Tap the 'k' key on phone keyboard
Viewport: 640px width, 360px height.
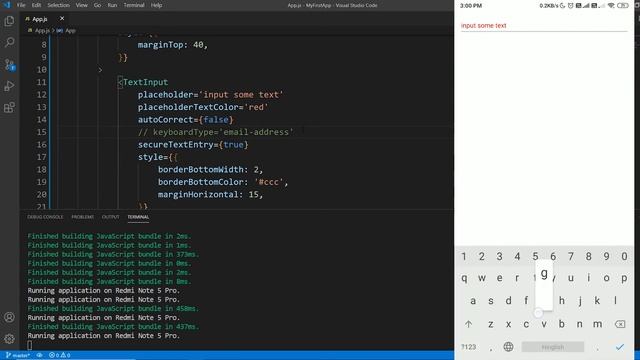coord(597,301)
